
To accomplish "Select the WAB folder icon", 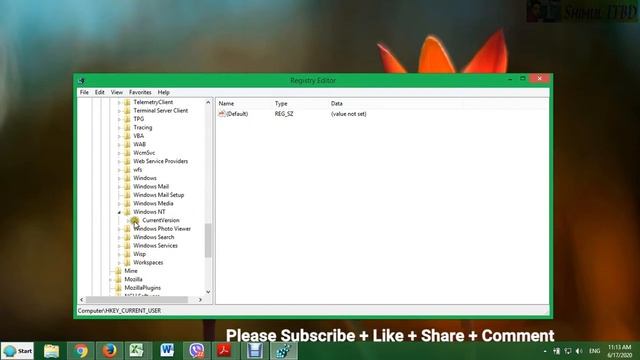I will [x=127, y=144].
